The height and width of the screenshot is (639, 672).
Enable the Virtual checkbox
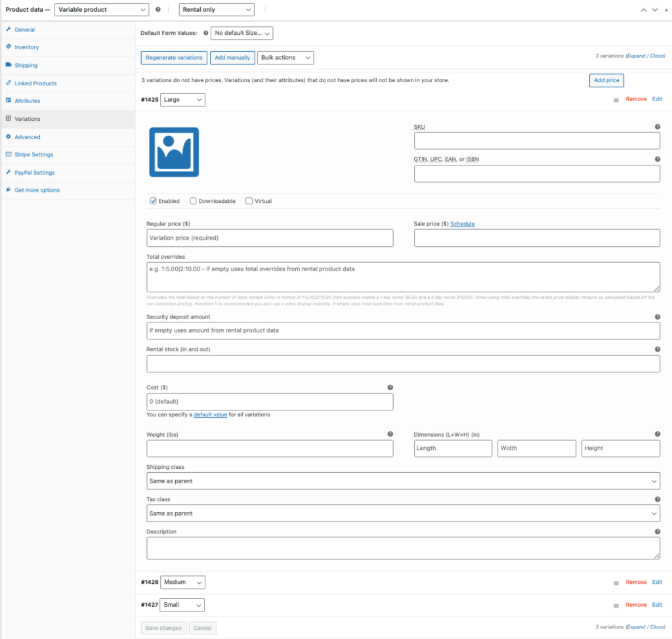(x=249, y=201)
